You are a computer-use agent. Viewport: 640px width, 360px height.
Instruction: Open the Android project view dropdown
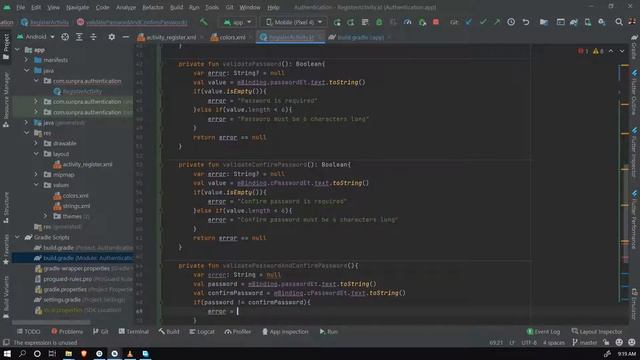(36, 37)
